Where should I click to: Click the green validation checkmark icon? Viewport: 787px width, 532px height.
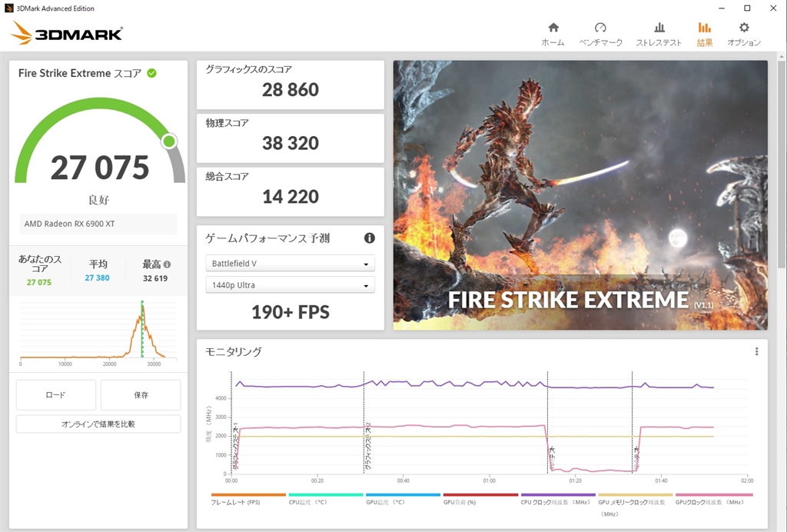(x=151, y=73)
